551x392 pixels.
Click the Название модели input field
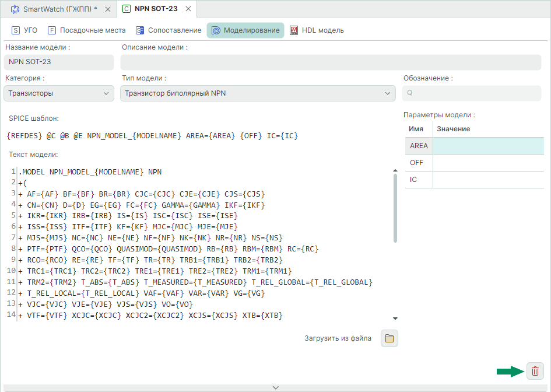58,62
